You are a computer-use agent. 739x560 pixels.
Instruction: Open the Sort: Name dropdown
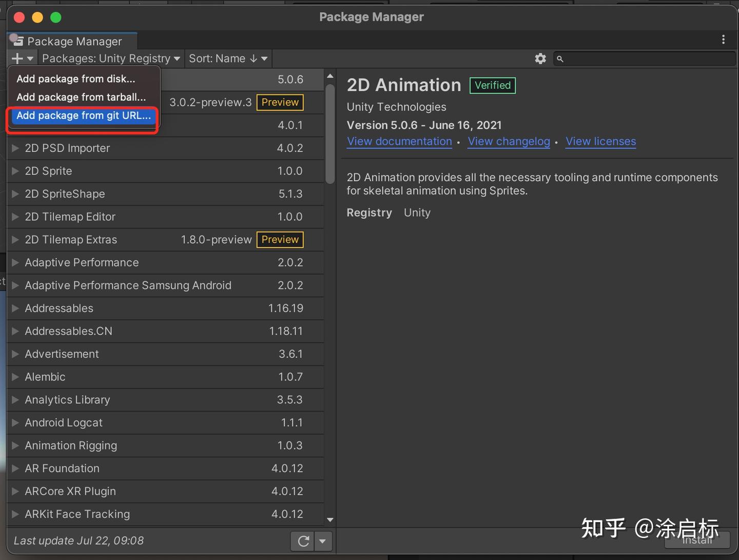click(x=228, y=59)
